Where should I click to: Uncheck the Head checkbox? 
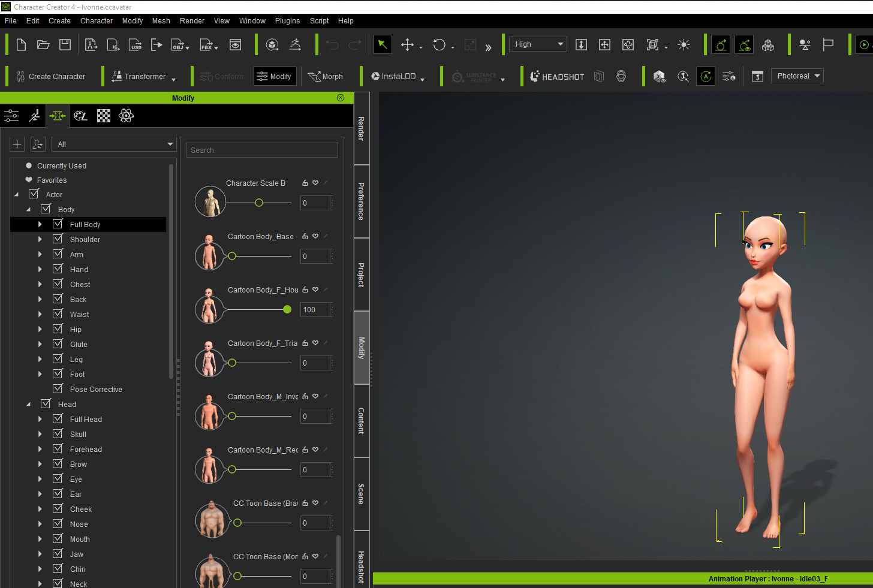[x=46, y=403]
